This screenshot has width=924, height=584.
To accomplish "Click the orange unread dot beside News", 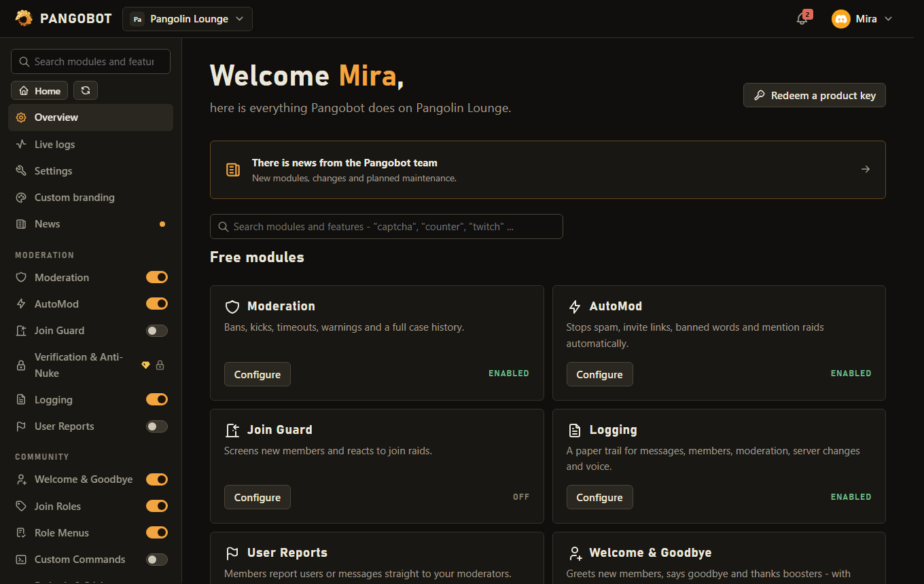I will coord(162,224).
